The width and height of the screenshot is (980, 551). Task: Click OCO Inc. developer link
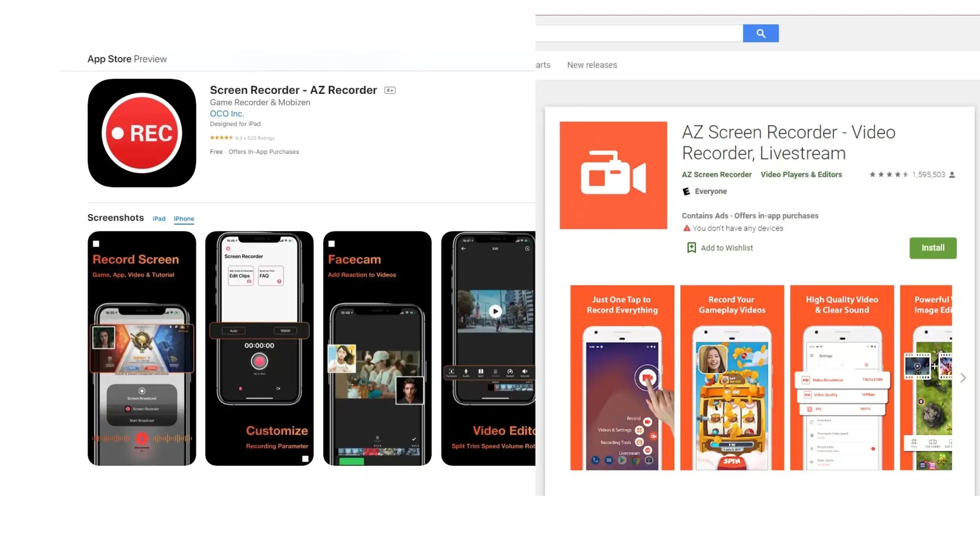(227, 114)
